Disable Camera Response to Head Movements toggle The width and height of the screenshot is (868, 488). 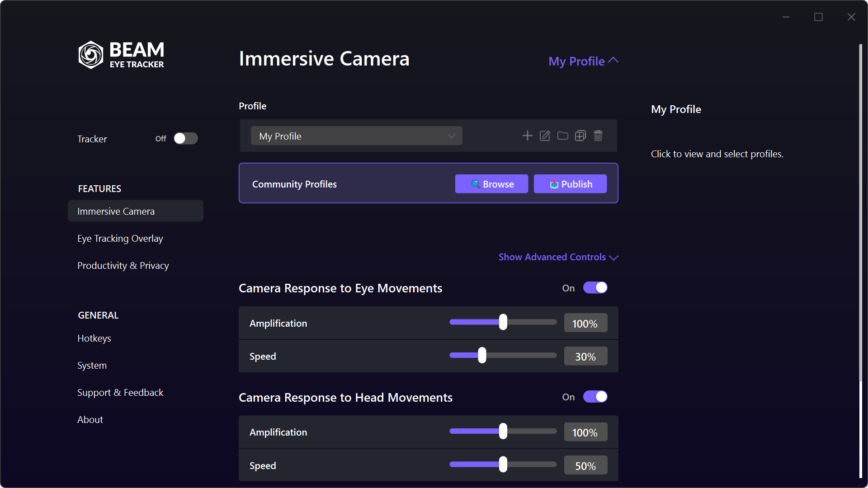point(595,397)
